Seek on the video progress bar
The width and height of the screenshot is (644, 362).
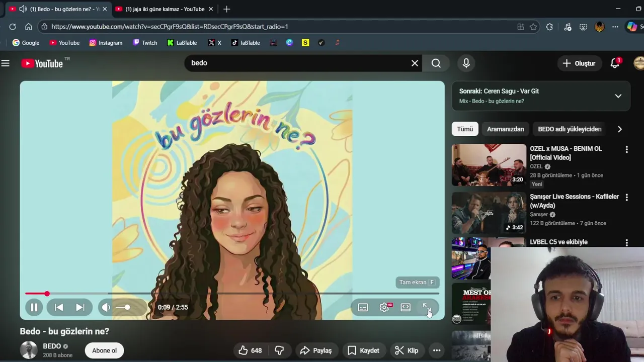(232, 294)
